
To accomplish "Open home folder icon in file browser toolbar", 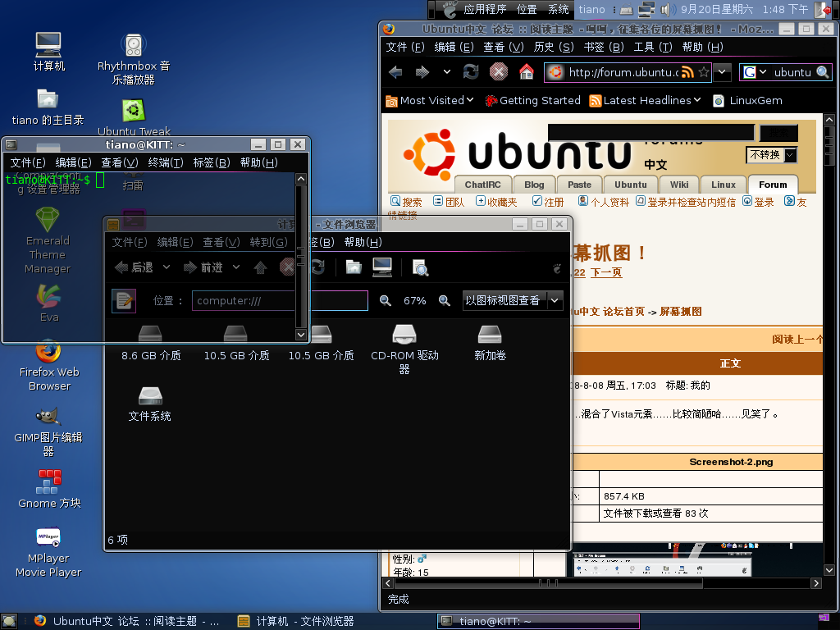I will pos(354,267).
